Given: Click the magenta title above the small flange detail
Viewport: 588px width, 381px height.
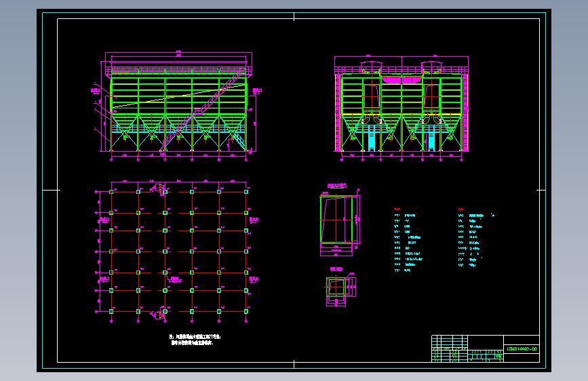Looking at the screenshot, I should point(336,269).
